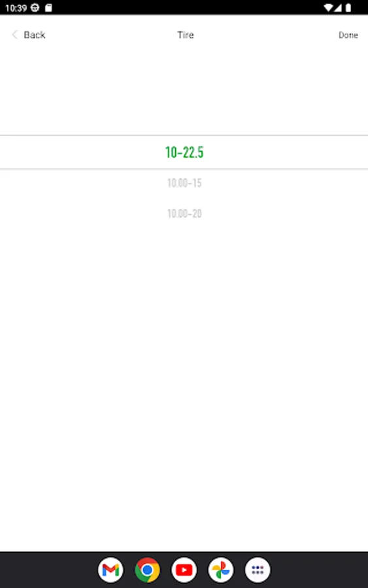
Task: Tap the back chevron arrow icon
Action: [14, 35]
